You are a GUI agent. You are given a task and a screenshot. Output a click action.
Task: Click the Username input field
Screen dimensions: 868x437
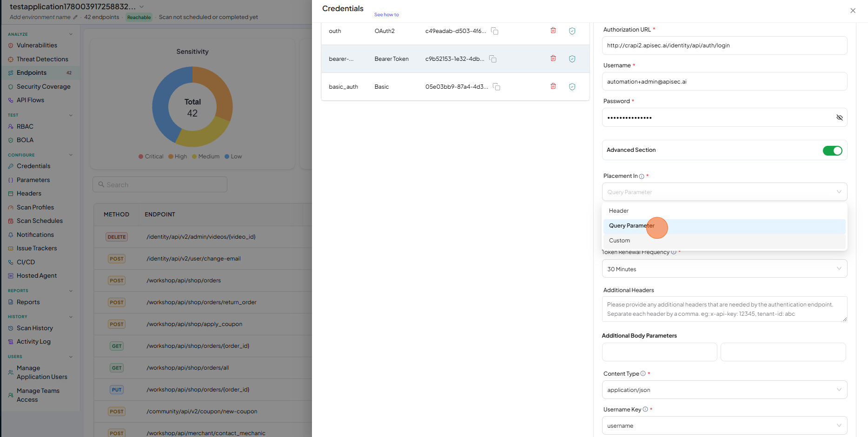tap(724, 81)
